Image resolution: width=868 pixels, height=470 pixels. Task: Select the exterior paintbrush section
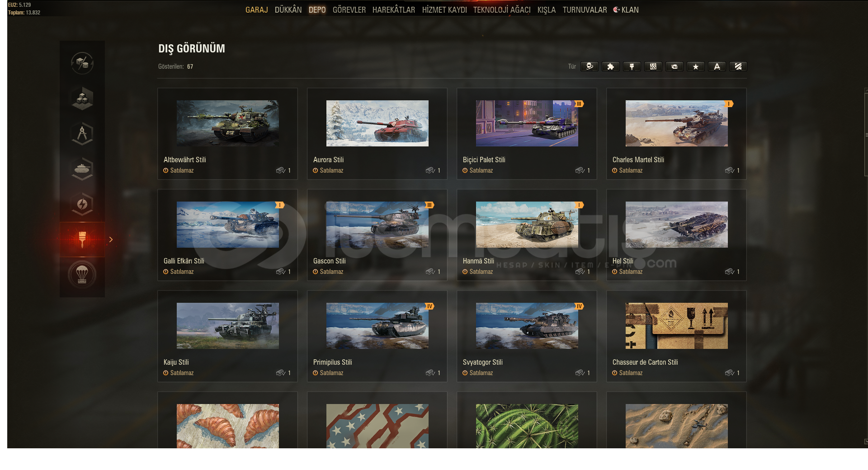point(82,240)
